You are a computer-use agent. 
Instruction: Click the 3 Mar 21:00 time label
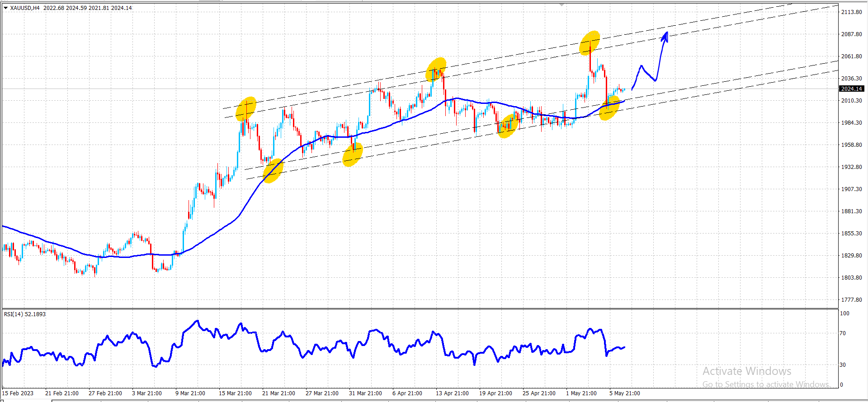click(x=147, y=393)
